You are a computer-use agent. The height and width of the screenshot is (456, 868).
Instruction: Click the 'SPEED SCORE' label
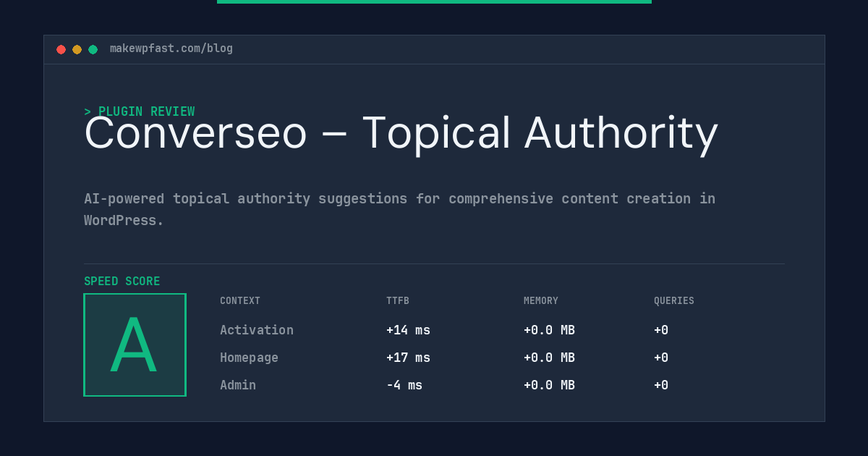[122, 282]
